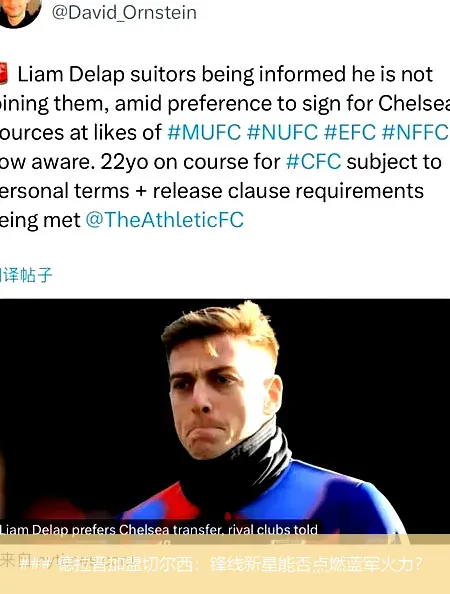Click the blue translate post link

[x=26, y=275]
